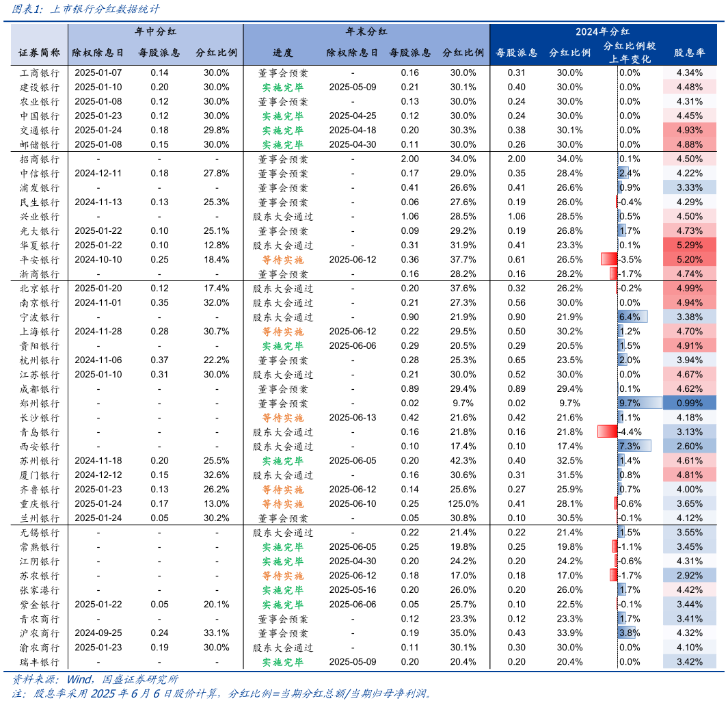Select 苏农银行 dividend yield 2.92%
This screenshot has width=728, height=703.
point(690,575)
